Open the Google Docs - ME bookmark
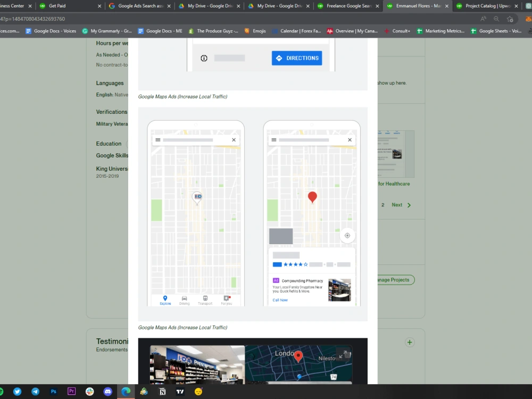This screenshot has width=532, height=399. pyautogui.click(x=160, y=31)
